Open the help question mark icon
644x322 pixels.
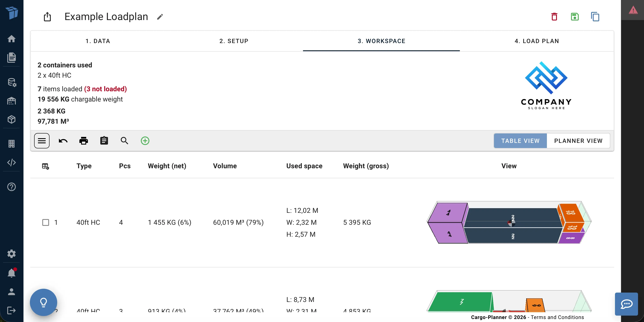(x=12, y=187)
